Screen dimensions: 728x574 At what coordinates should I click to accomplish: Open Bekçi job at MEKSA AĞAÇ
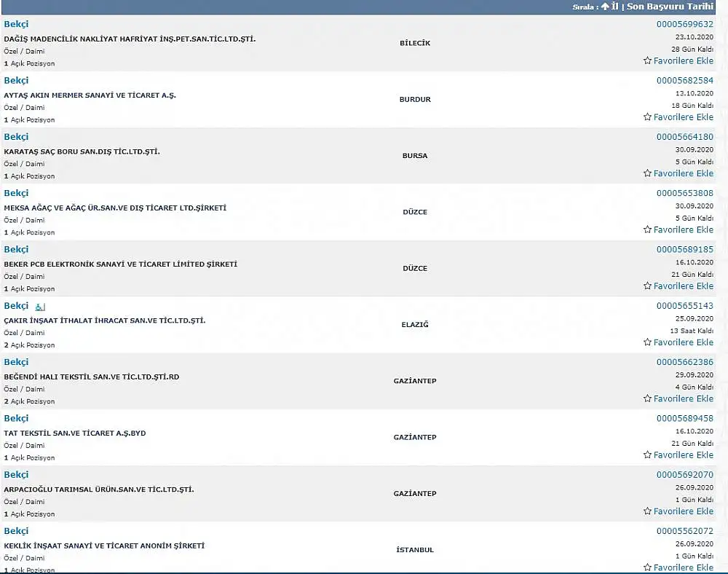click(x=16, y=193)
